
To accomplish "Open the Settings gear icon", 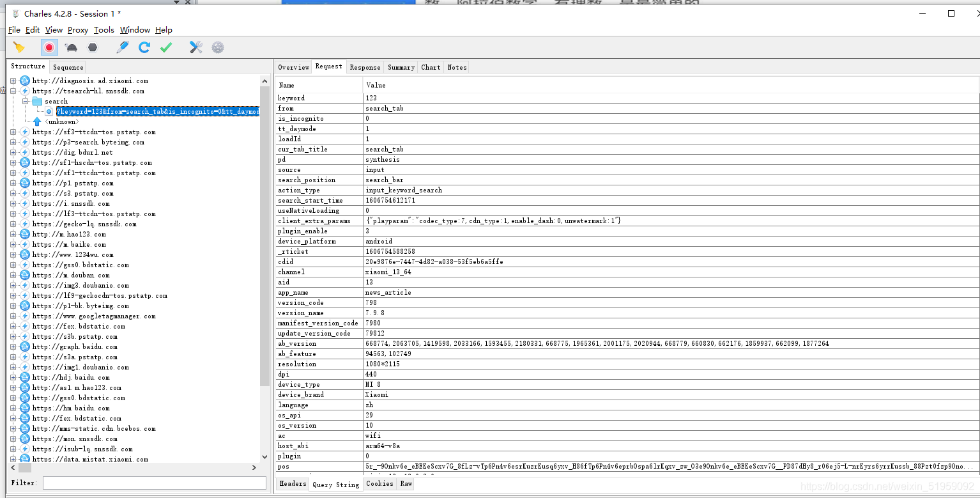I will (218, 47).
